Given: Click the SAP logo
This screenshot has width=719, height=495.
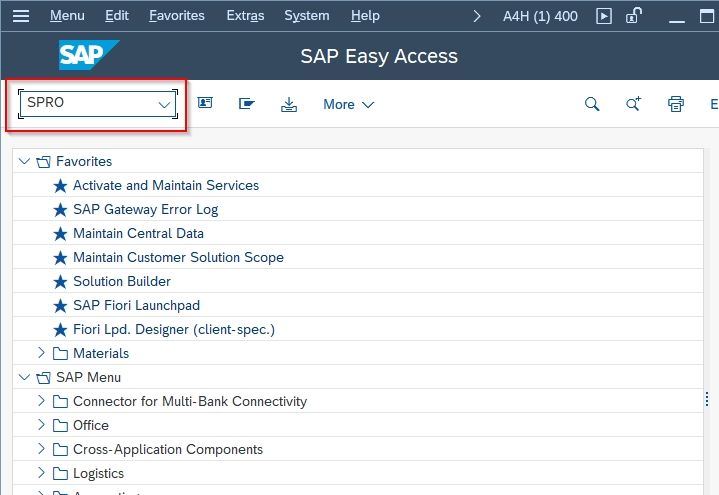Looking at the screenshot, I should (89, 55).
